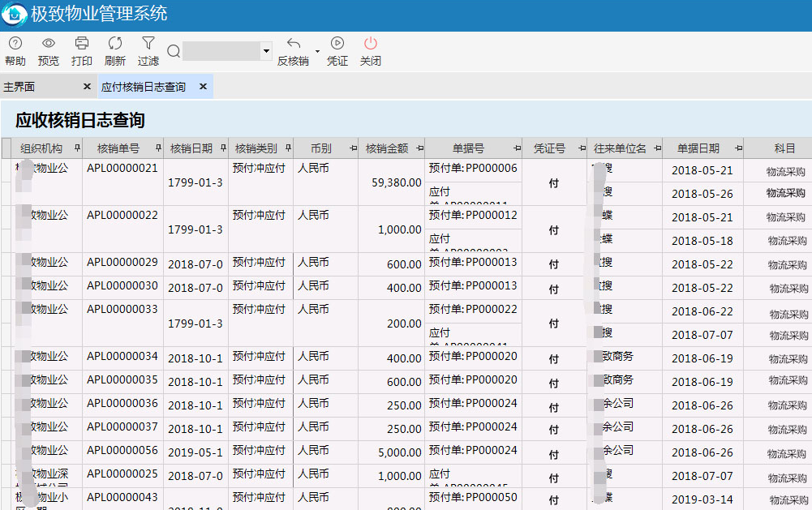Click the 核销日期 column pin icon
Screen dimensions: 812x510
(x=223, y=148)
